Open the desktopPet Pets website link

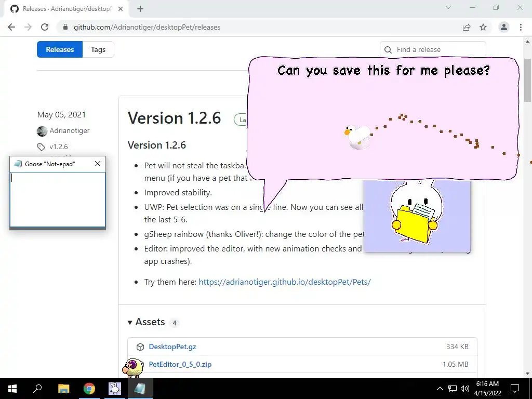point(285,282)
